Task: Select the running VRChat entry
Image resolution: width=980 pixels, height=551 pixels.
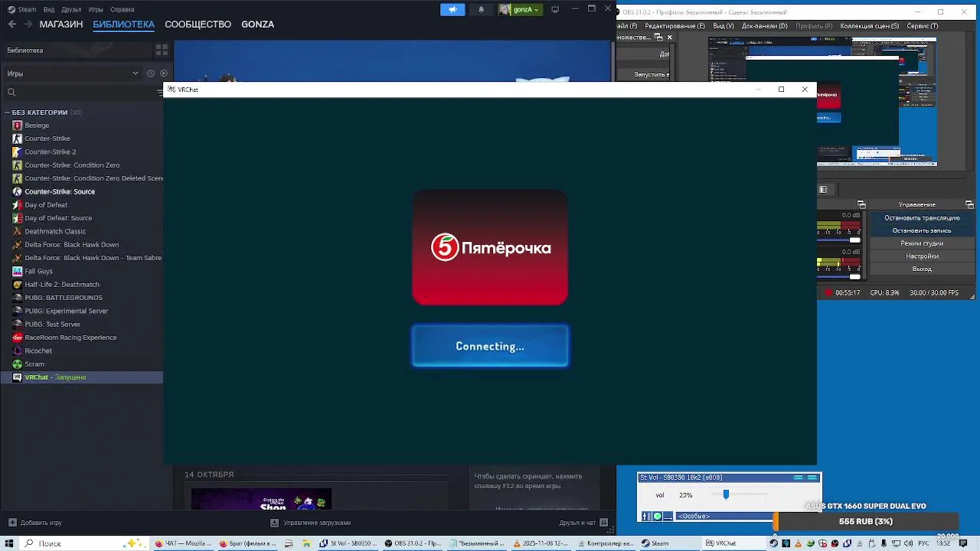Action: pos(81,377)
